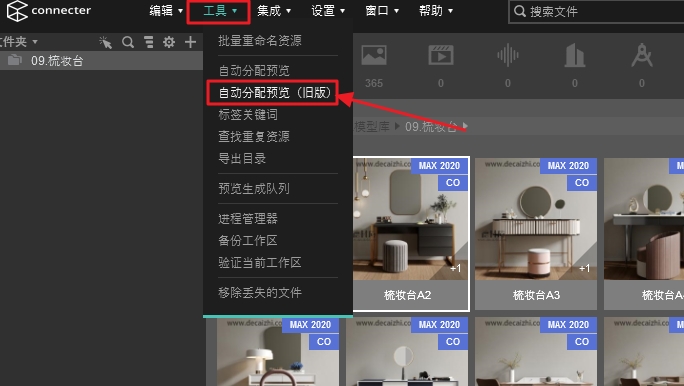
Task: Select 查找重复资源 menu entry
Action: [x=254, y=137]
